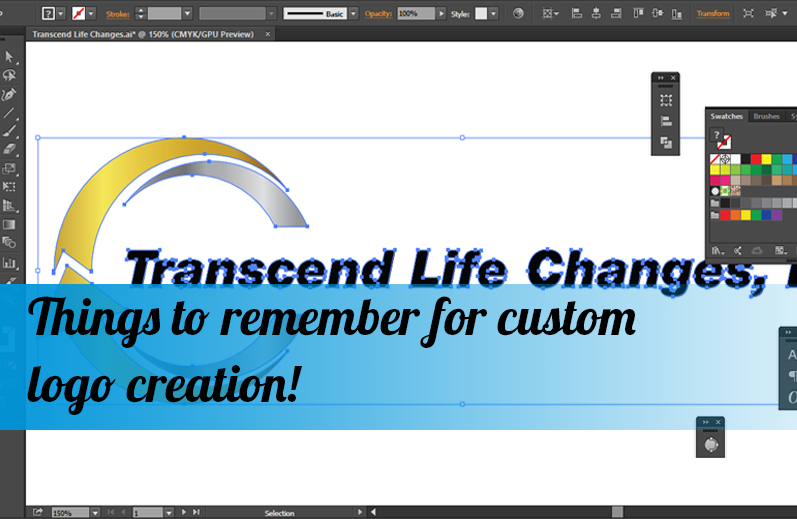This screenshot has height=519, width=797.
Task: Select the Eraser tool
Action: [9, 149]
